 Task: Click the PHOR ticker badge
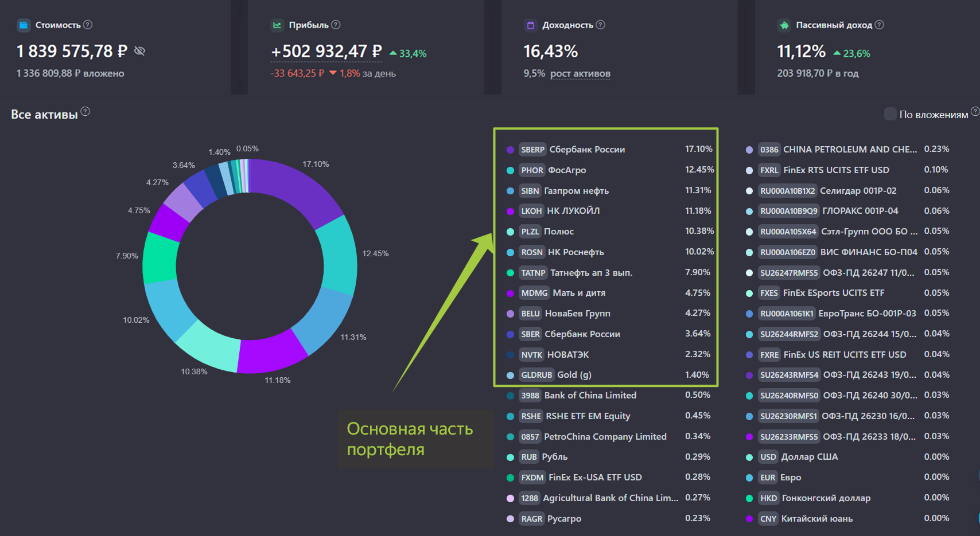(x=532, y=170)
